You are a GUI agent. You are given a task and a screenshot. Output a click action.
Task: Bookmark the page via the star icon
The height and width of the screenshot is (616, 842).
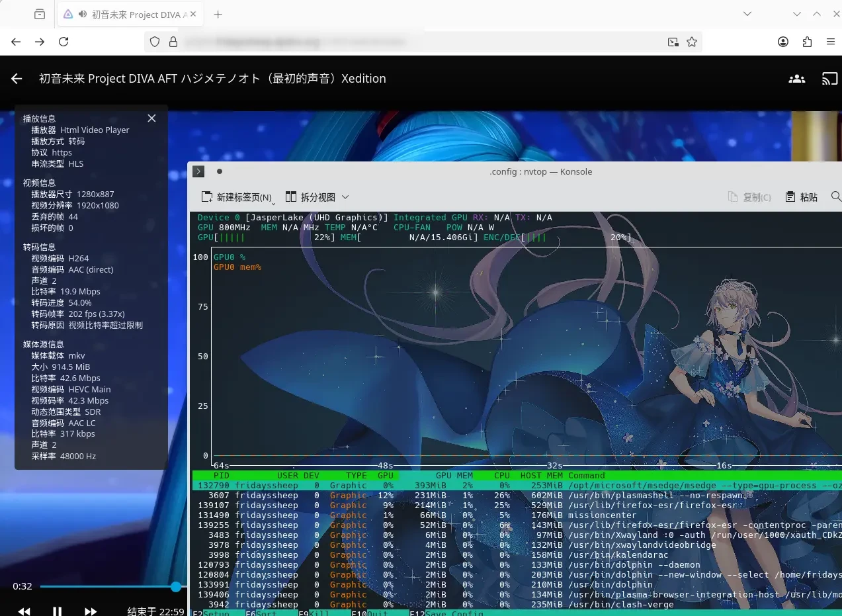(692, 41)
